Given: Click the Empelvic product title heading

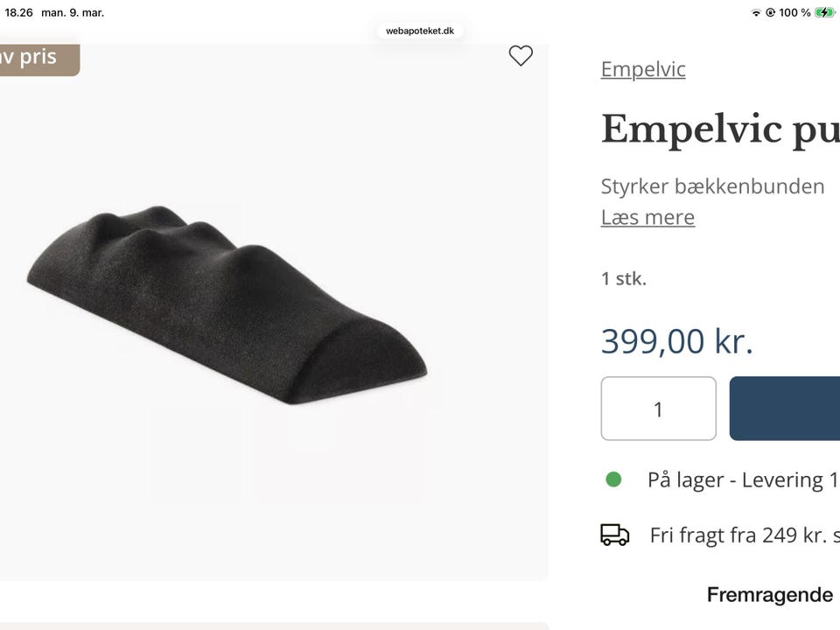Looking at the screenshot, I should (720, 129).
